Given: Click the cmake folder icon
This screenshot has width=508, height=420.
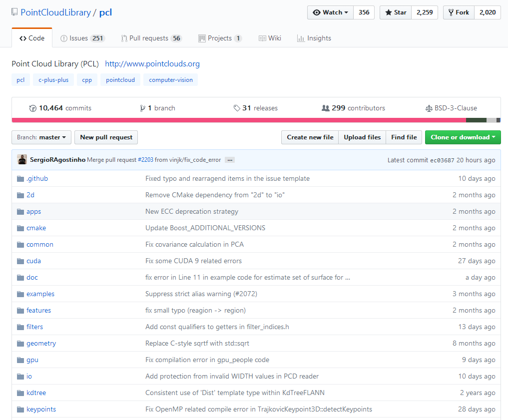Looking at the screenshot, I should point(20,228).
